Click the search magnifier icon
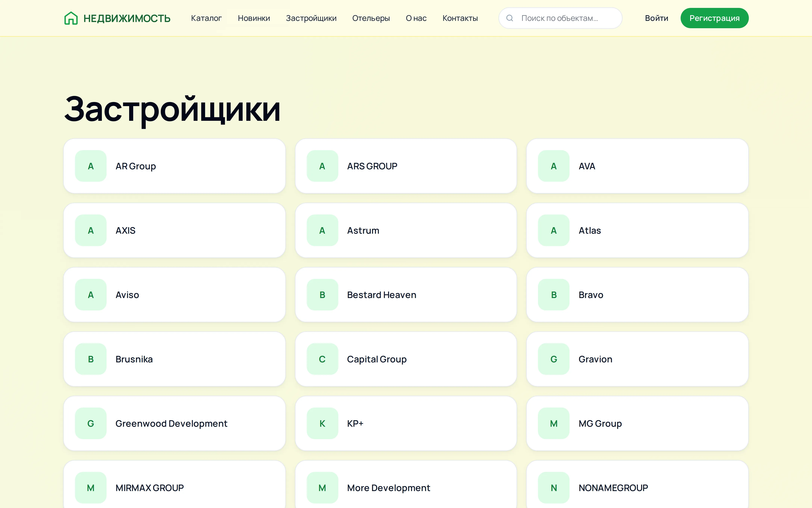812x508 pixels. 509,18
